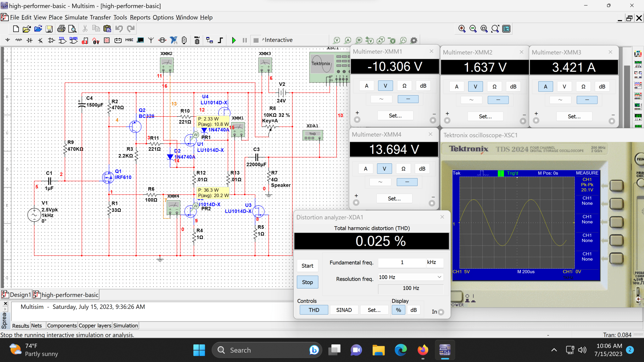644x362 pixels.
Task: Switch Multimeter-XMM4 to AC signal mode
Action: point(380,182)
